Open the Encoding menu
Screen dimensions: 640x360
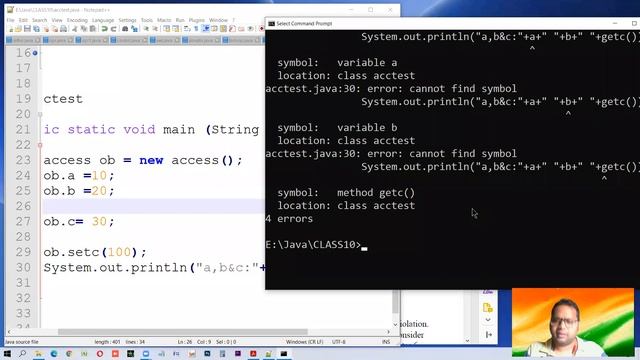point(77,20)
